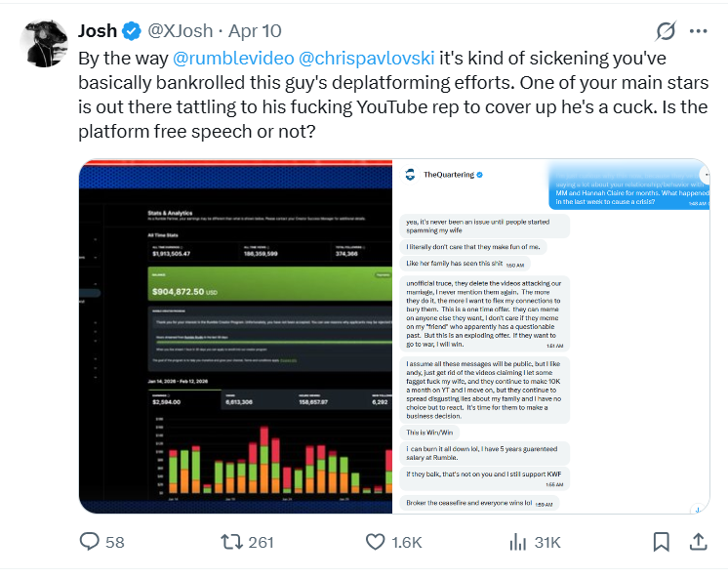The height and width of the screenshot is (578, 728).
Task: Click Josh's profile avatar
Action: [x=45, y=44]
